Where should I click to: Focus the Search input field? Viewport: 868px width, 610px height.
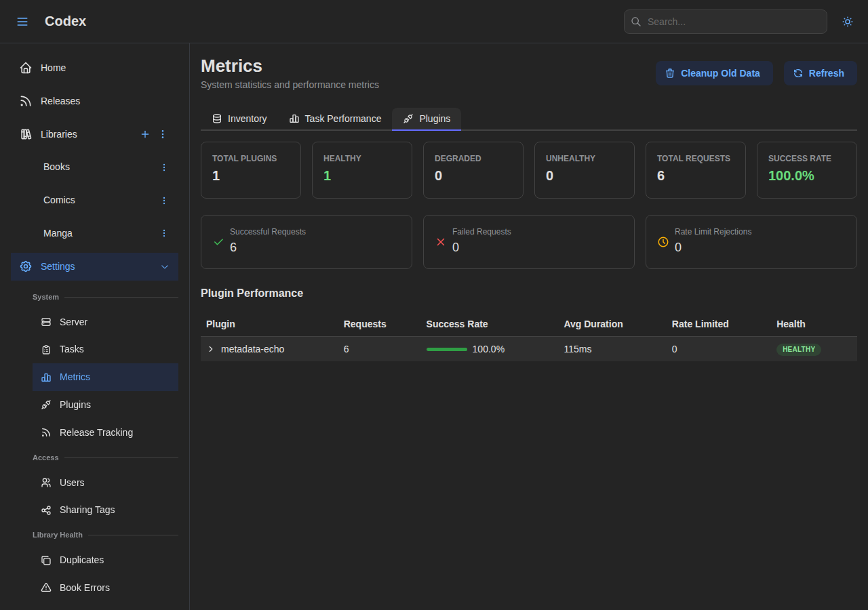click(x=726, y=22)
